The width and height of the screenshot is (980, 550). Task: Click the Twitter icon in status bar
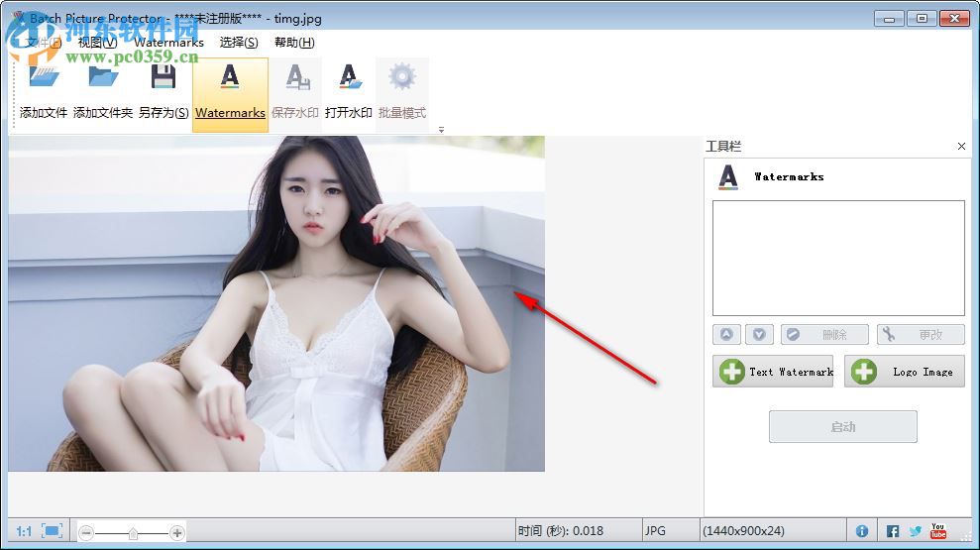point(915,531)
